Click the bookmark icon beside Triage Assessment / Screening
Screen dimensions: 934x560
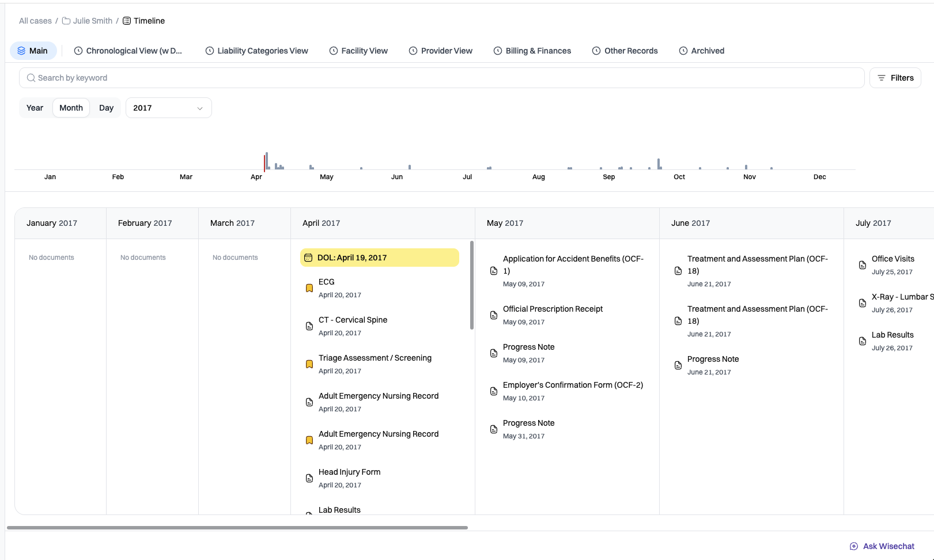click(x=309, y=364)
